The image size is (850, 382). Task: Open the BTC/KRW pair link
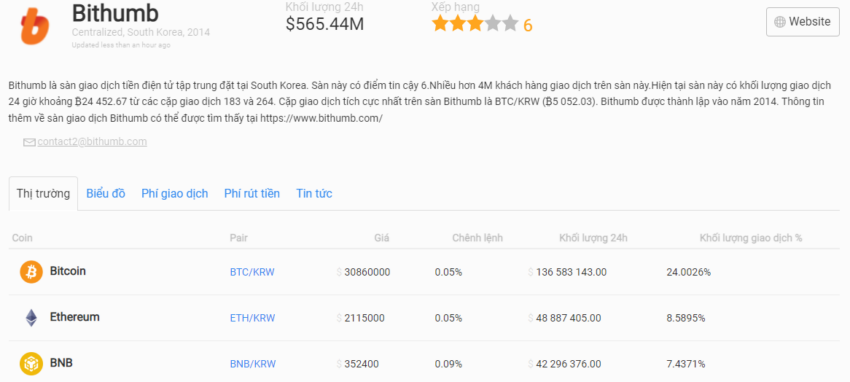click(x=252, y=272)
